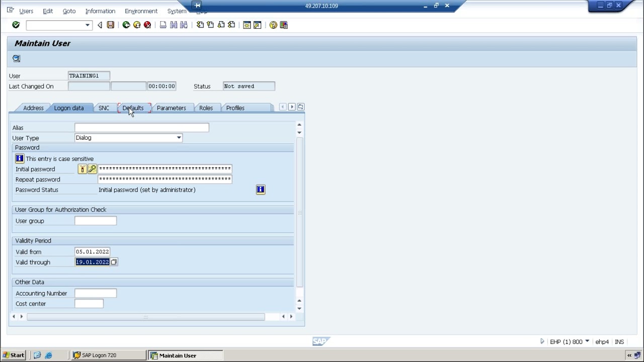This screenshot has width=644, height=362.
Task: Open the Customize Local Layout icon
Action: tap(284, 25)
